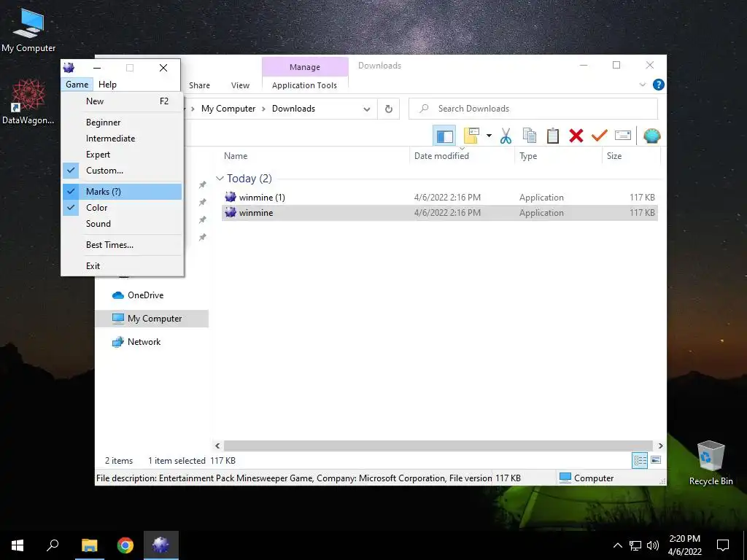The width and height of the screenshot is (747, 560).
Task: Open the address bar history dropdown
Action: [x=367, y=109]
